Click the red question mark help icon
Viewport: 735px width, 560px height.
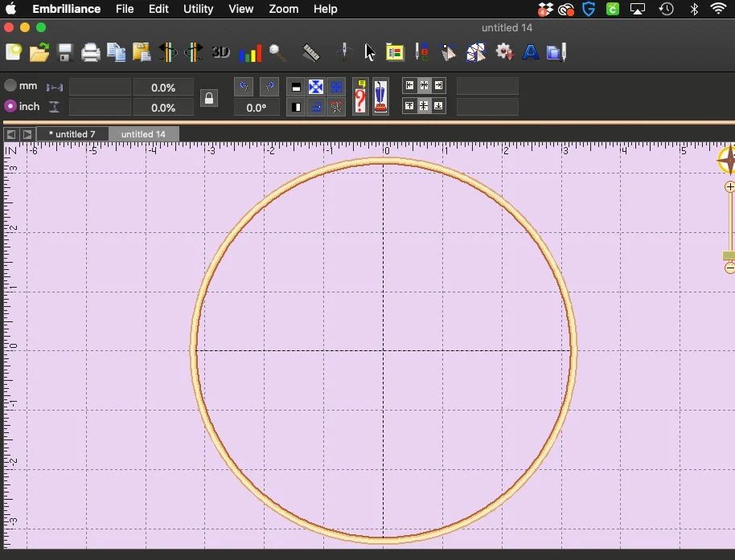pyautogui.click(x=359, y=96)
